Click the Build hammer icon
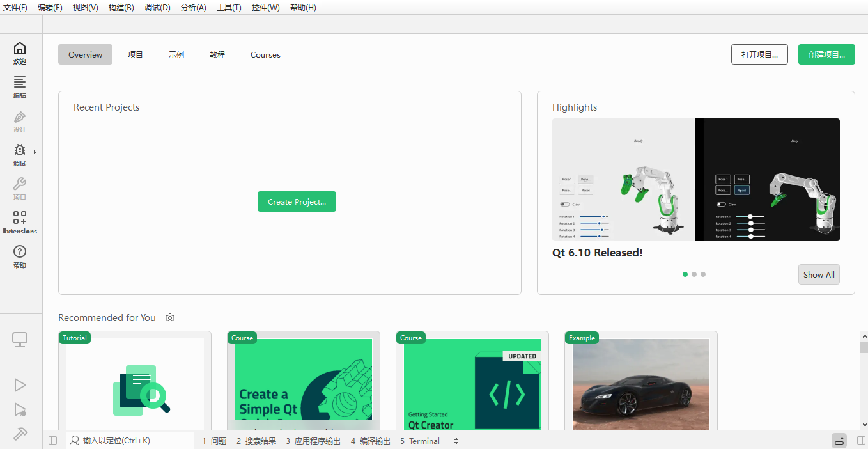Image resolution: width=868 pixels, height=449 pixels. point(20,434)
